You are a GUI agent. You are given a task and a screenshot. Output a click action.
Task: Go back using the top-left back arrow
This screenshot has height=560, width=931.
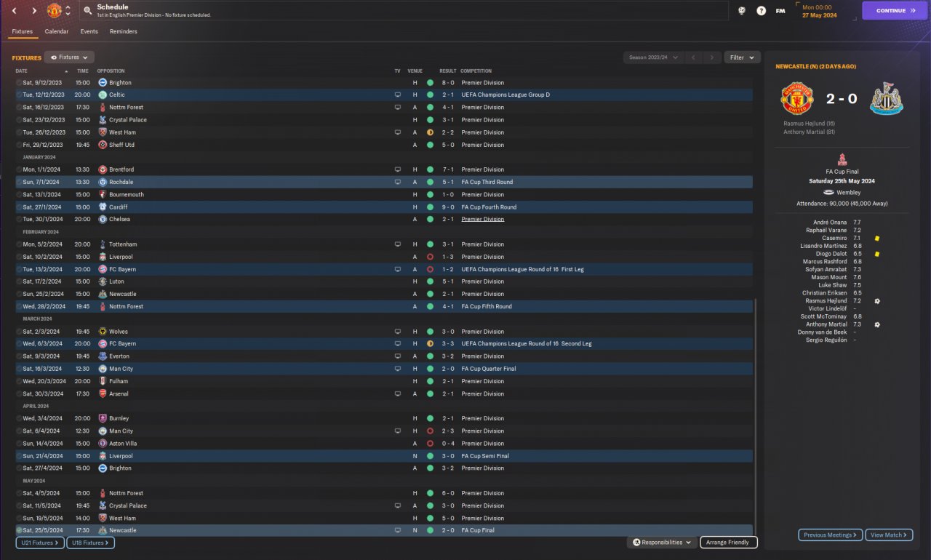click(14, 11)
